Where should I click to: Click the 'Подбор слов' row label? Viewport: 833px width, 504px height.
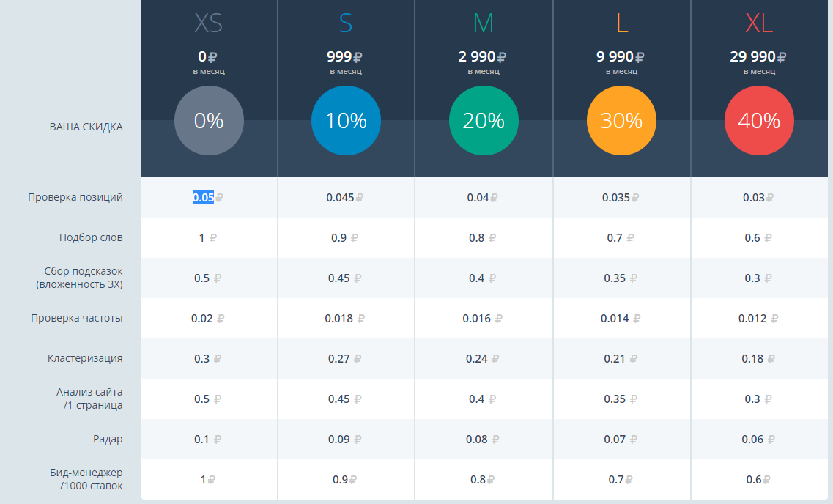coord(91,237)
